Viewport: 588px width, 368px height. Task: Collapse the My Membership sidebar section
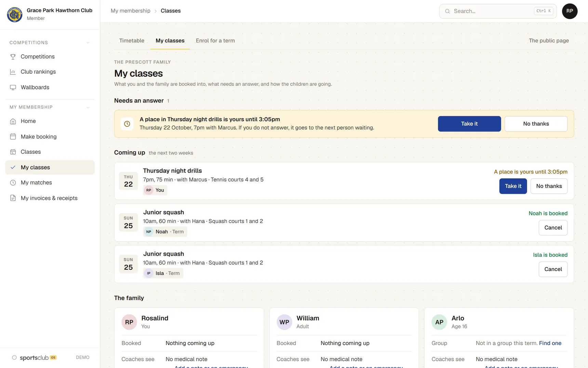click(x=88, y=107)
